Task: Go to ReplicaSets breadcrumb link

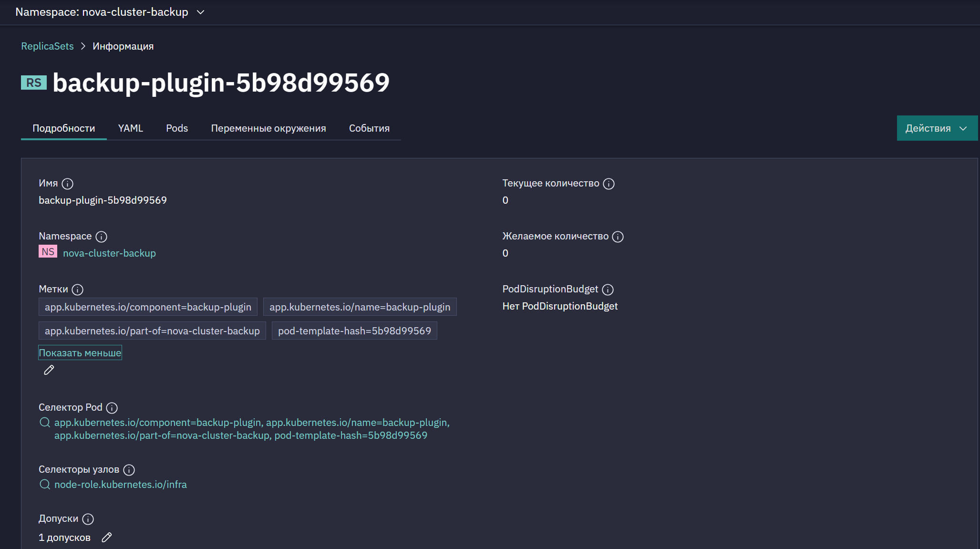Action: tap(47, 46)
